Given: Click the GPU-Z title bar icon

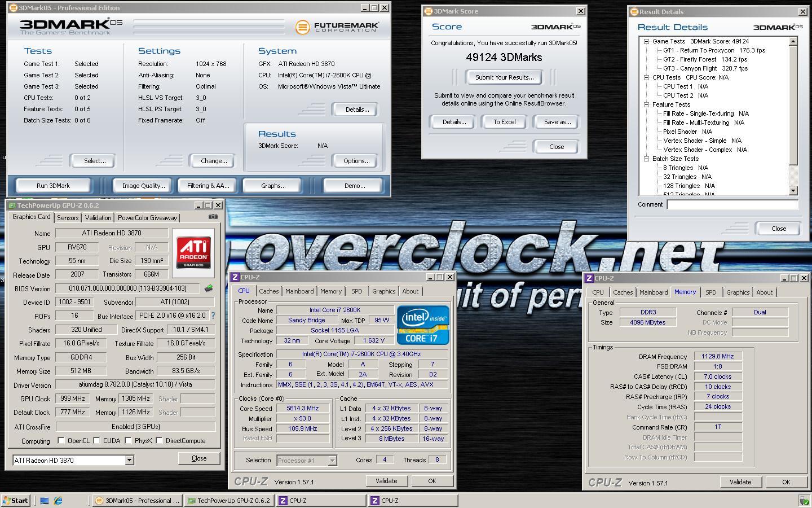Looking at the screenshot, I should tap(12, 205).
